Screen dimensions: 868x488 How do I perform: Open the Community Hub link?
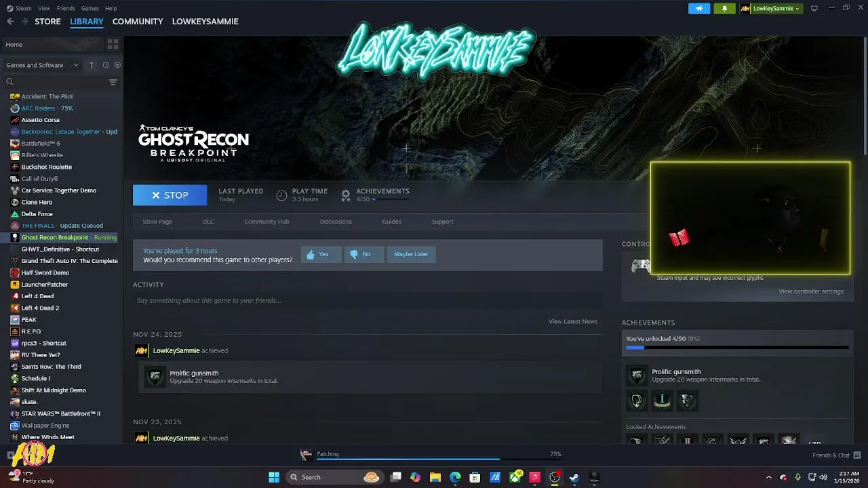pos(267,222)
